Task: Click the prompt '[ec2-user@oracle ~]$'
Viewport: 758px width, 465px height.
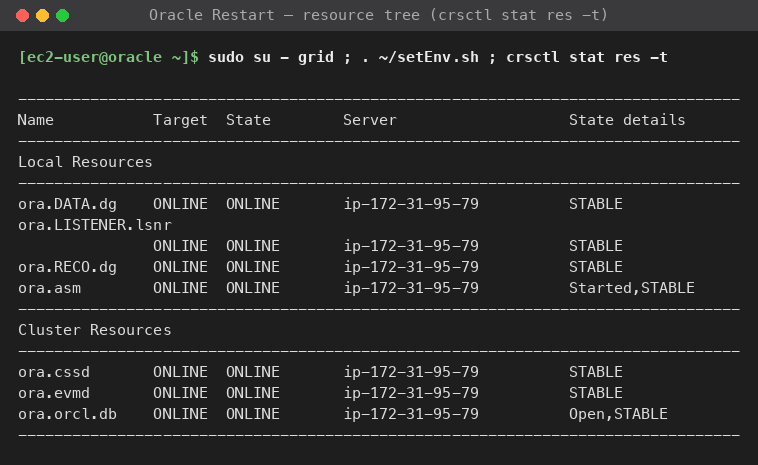Action: pos(108,57)
